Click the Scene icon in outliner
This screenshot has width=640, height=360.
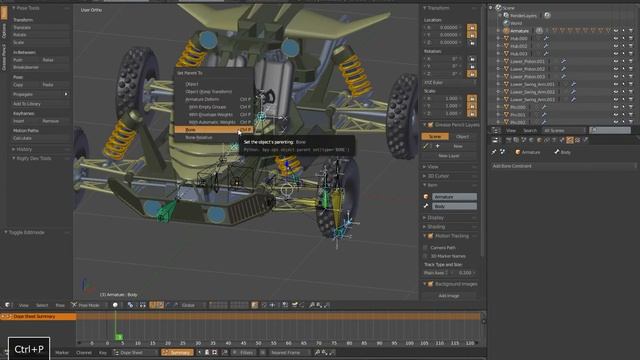coord(498,8)
